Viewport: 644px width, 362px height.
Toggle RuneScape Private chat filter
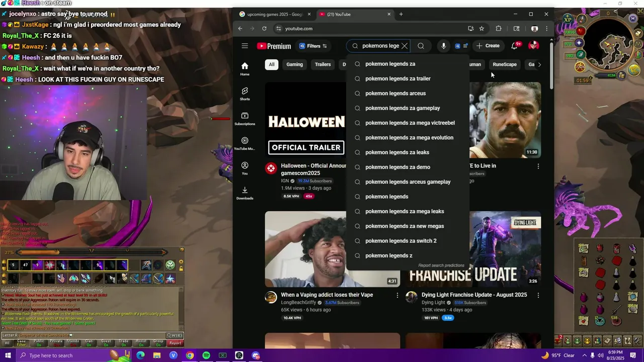(x=56, y=343)
